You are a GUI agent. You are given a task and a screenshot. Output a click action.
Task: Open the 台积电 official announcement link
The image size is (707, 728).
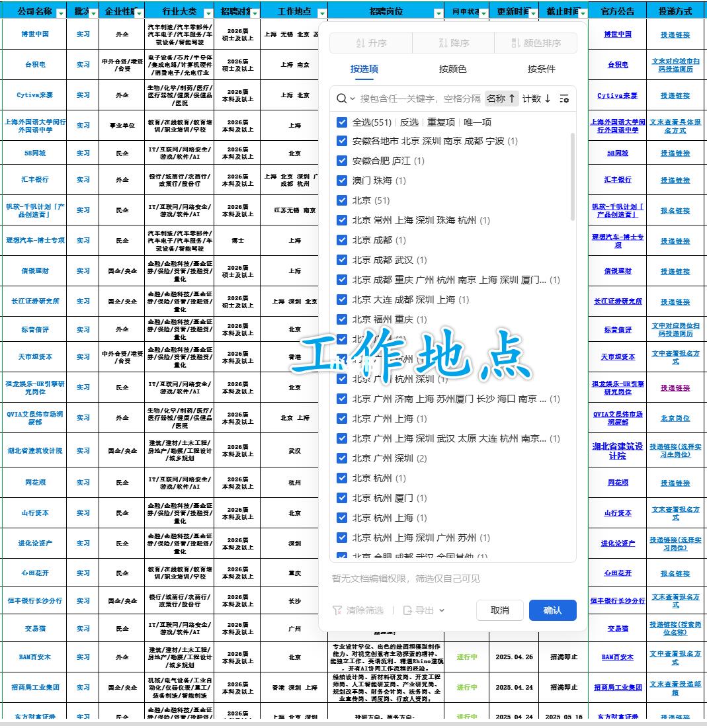[x=617, y=65]
